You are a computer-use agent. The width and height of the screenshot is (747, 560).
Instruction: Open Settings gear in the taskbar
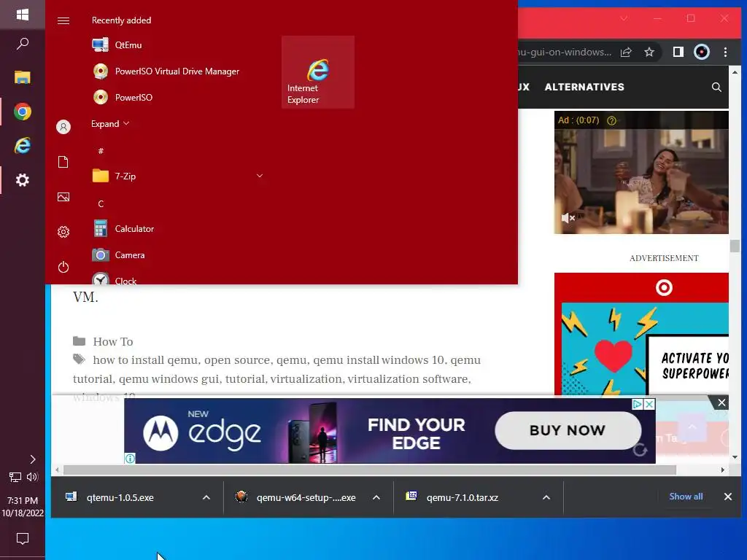(23, 180)
